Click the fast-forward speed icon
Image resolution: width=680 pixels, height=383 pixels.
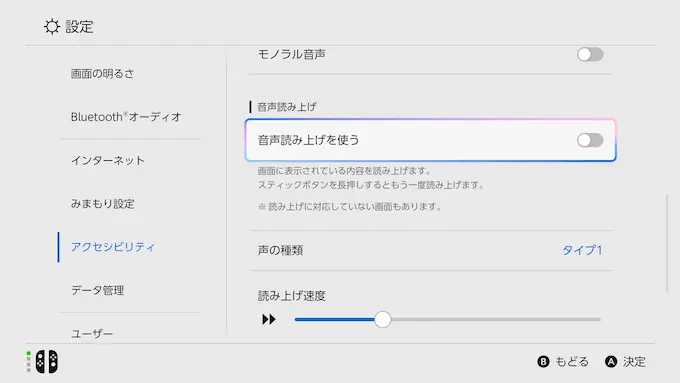pyautogui.click(x=269, y=320)
